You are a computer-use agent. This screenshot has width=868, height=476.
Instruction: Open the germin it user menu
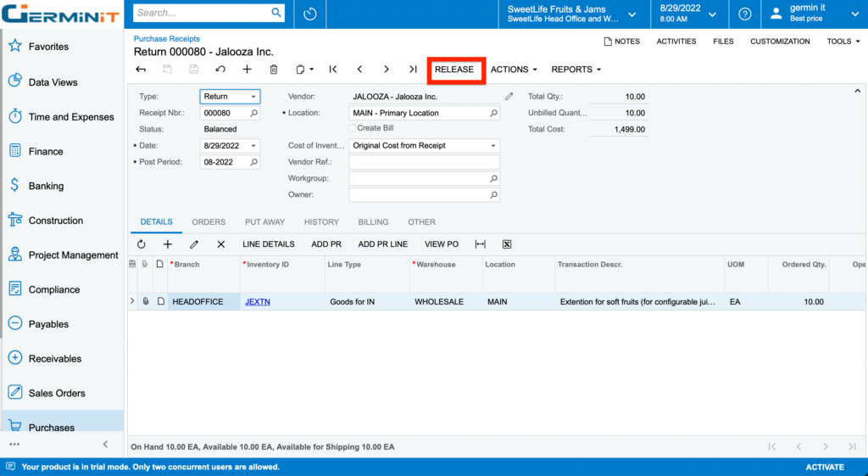tap(815, 14)
